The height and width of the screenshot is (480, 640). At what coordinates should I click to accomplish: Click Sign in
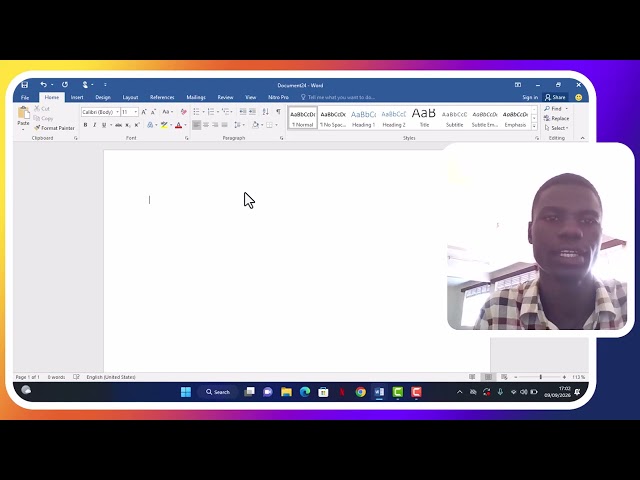coord(530,97)
